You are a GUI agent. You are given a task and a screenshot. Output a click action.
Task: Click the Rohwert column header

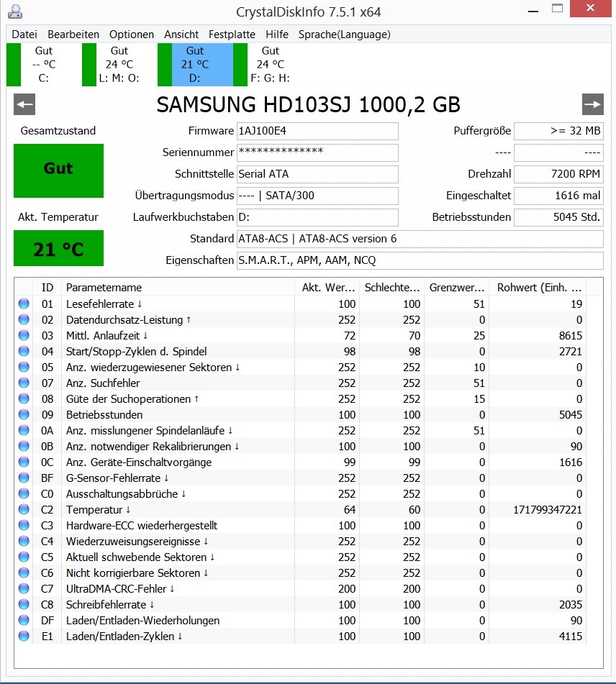click(538, 288)
